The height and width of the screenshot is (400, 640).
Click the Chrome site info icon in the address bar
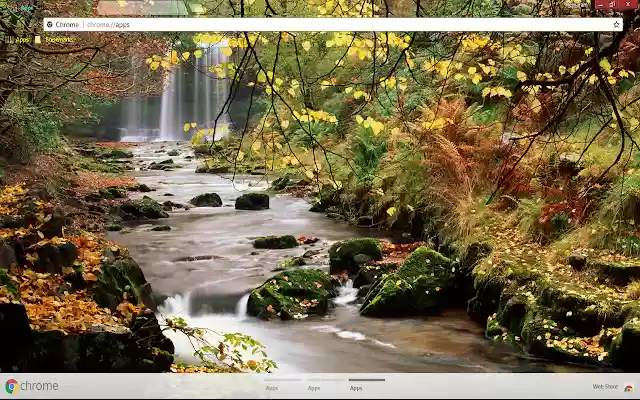(50, 24)
